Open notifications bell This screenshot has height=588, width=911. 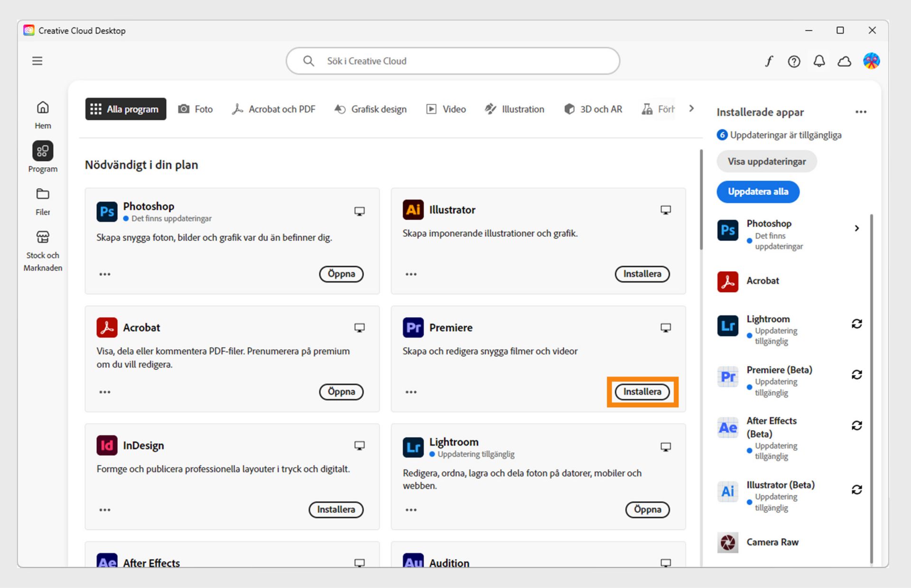click(819, 61)
